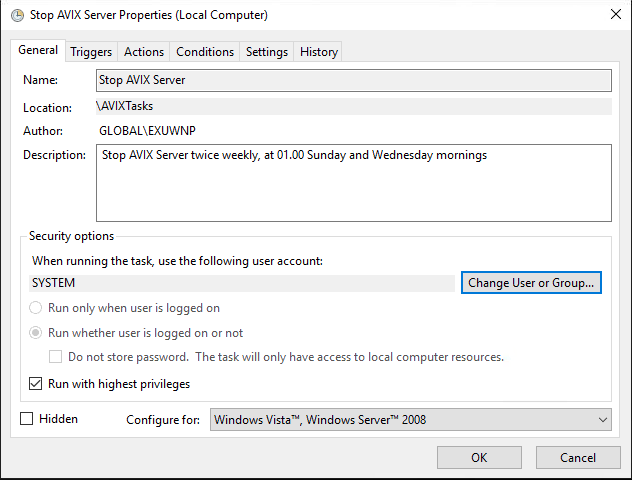Check Do not store password option
The image size is (632, 480).
point(57,357)
